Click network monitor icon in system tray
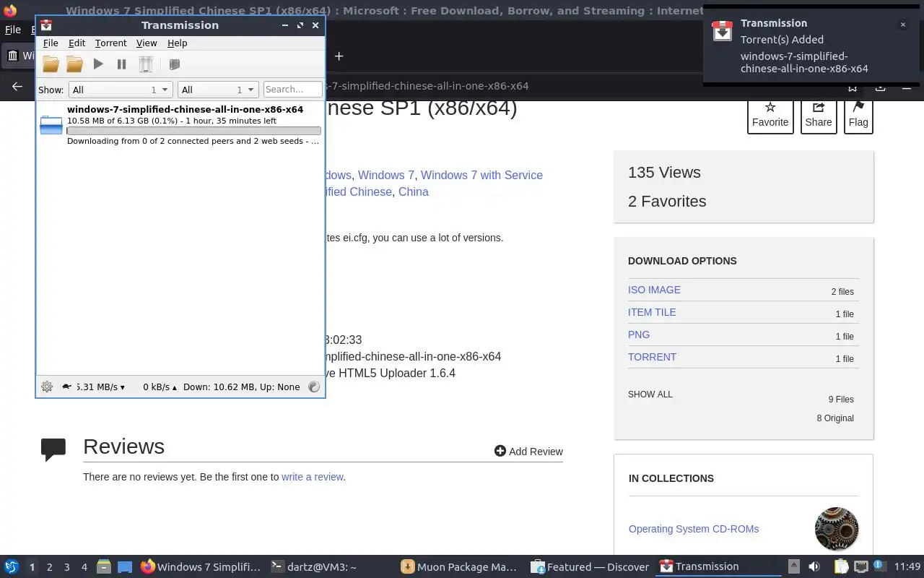Image resolution: width=924 pixels, height=578 pixels. 860,567
